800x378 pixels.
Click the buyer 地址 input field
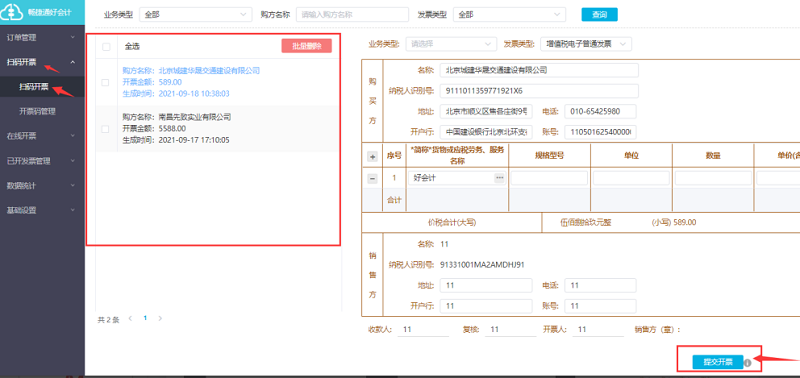coord(486,111)
